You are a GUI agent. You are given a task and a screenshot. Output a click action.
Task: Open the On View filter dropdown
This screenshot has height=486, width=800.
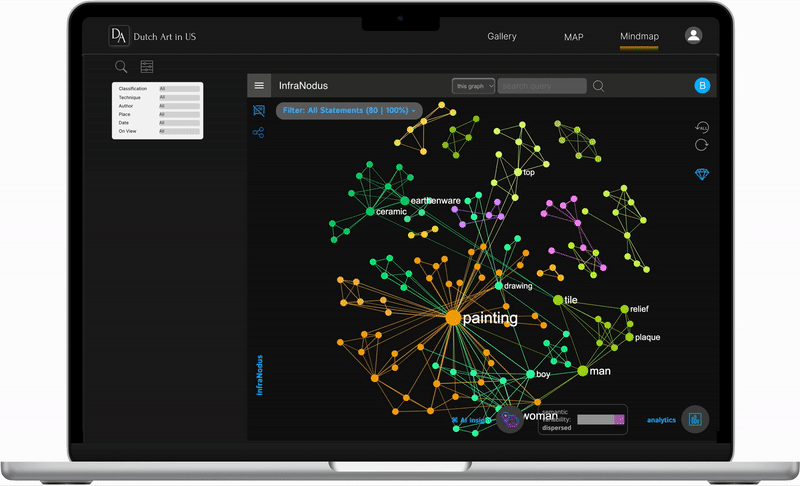tap(179, 131)
